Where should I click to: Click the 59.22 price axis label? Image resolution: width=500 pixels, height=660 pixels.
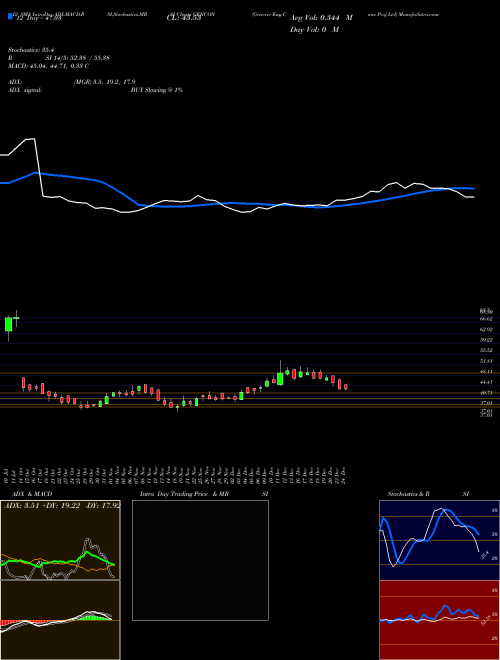point(487,340)
